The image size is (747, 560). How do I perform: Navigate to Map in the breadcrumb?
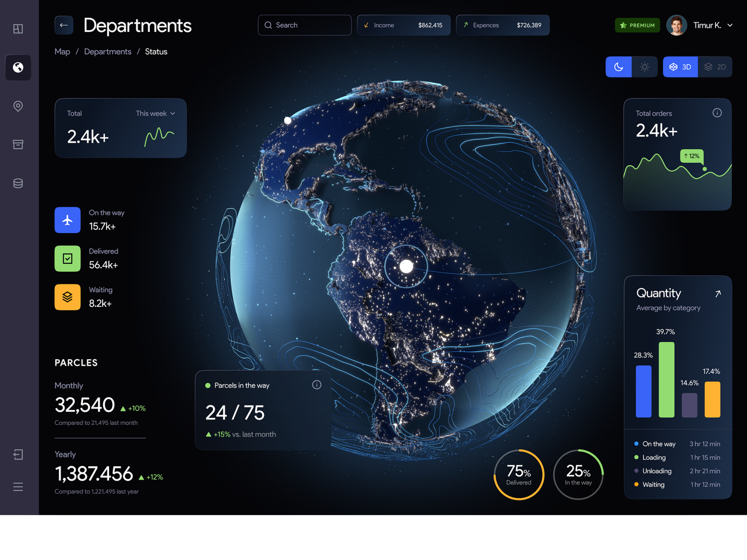coord(62,51)
